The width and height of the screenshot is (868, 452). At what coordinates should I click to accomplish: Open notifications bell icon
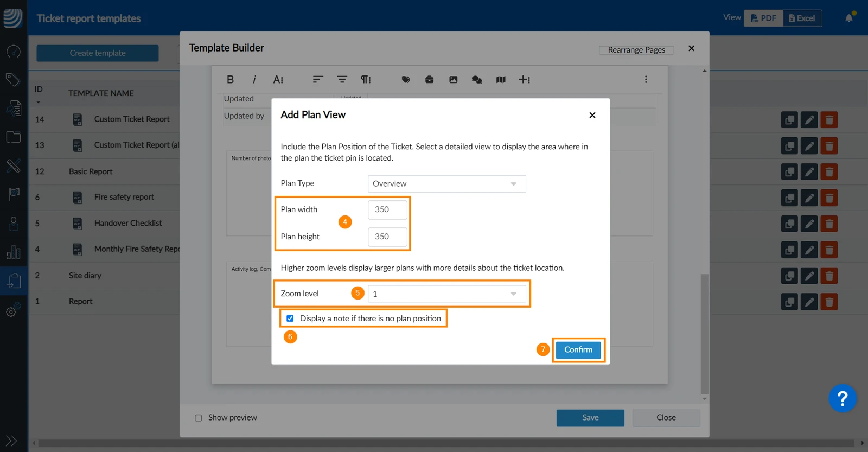(x=849, y=18)
